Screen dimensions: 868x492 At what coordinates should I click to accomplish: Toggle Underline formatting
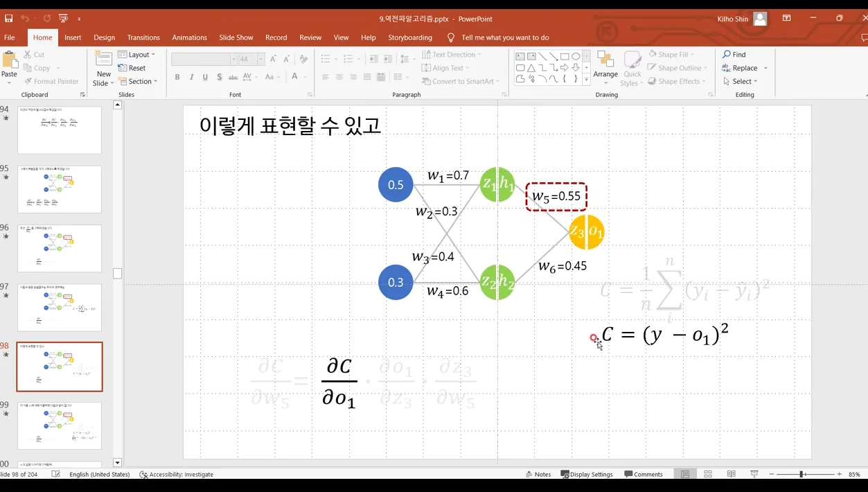tap(205, 77)
